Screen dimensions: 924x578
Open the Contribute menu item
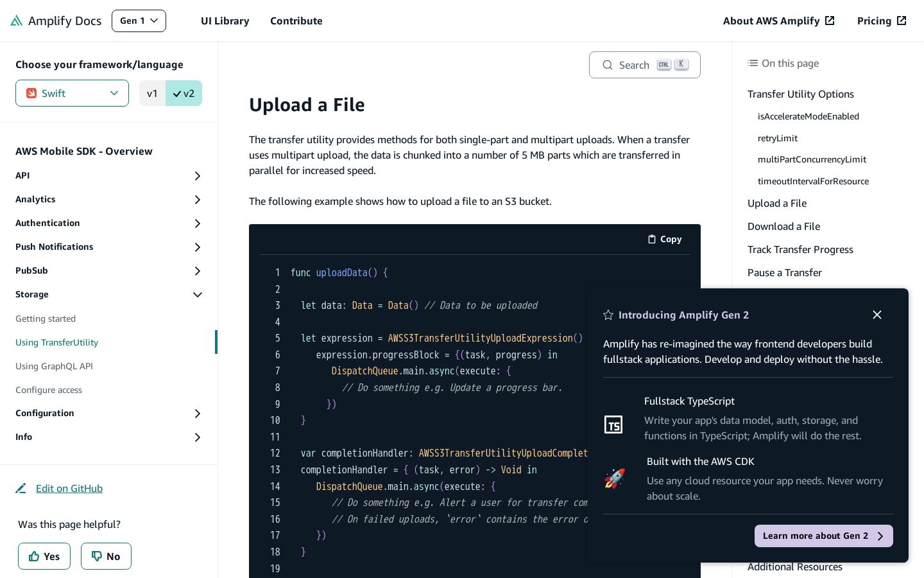(x=296, y=21)
